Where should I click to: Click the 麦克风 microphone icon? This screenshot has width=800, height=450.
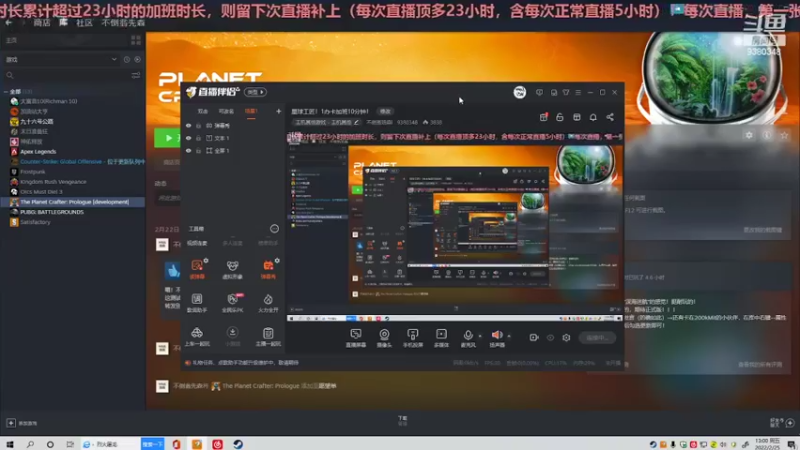pos(468,335)
